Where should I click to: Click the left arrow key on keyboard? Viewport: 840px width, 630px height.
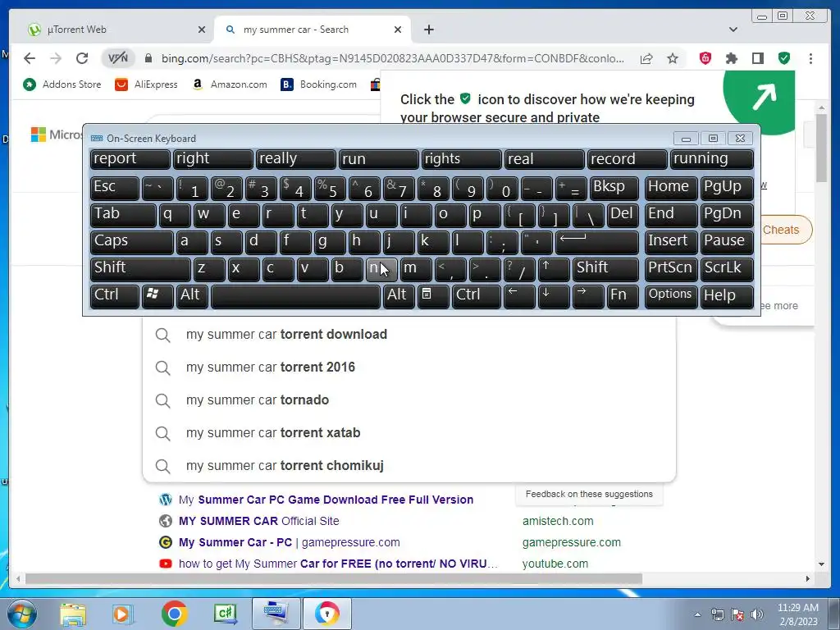click(519, 295)
